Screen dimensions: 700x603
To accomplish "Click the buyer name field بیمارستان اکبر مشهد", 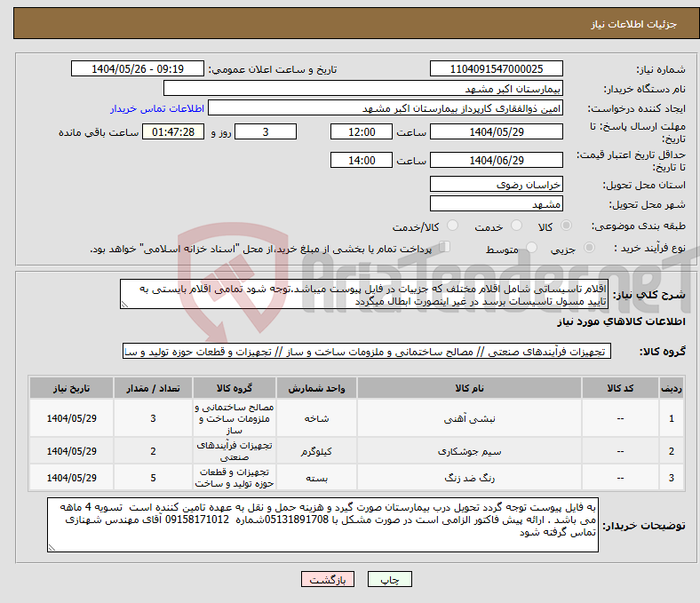I will coord(363,89).
